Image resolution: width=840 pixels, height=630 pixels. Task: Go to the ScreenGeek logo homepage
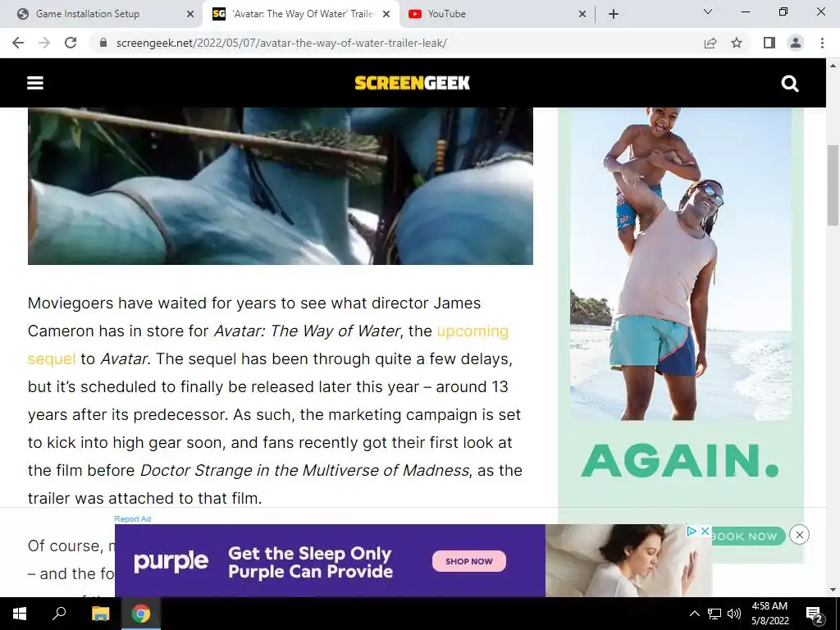412,83
